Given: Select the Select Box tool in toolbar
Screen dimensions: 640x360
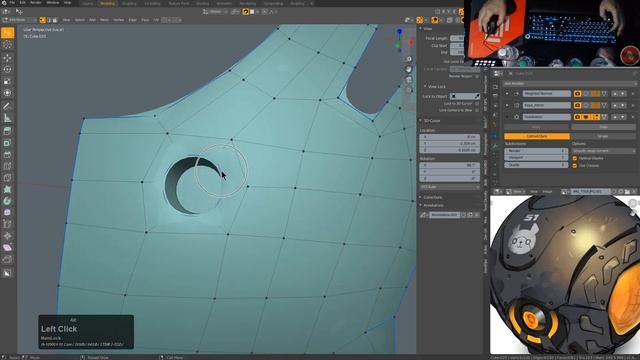Looking at the screenshot, I should (x=7, y=33).
